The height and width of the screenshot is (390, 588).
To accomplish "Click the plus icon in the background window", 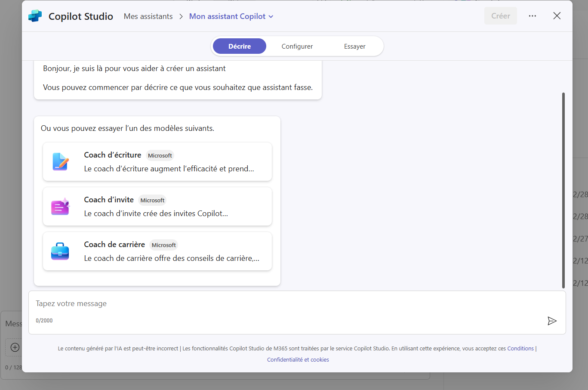I will (x=15, y=347).
